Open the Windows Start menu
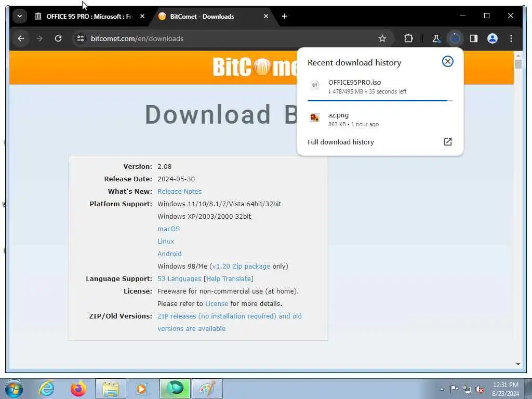 pyautogui.click(x=14, y=389)
